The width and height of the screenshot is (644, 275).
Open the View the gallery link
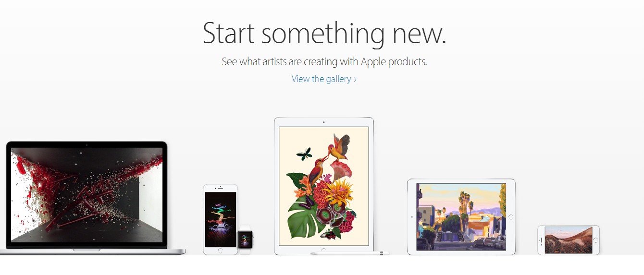[x=321, y=79]
